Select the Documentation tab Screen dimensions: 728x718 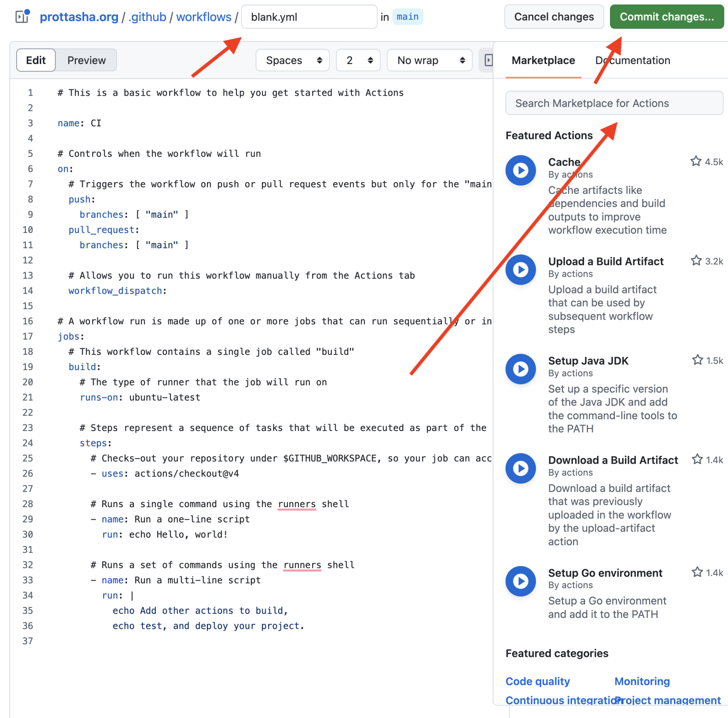point(632,60)
